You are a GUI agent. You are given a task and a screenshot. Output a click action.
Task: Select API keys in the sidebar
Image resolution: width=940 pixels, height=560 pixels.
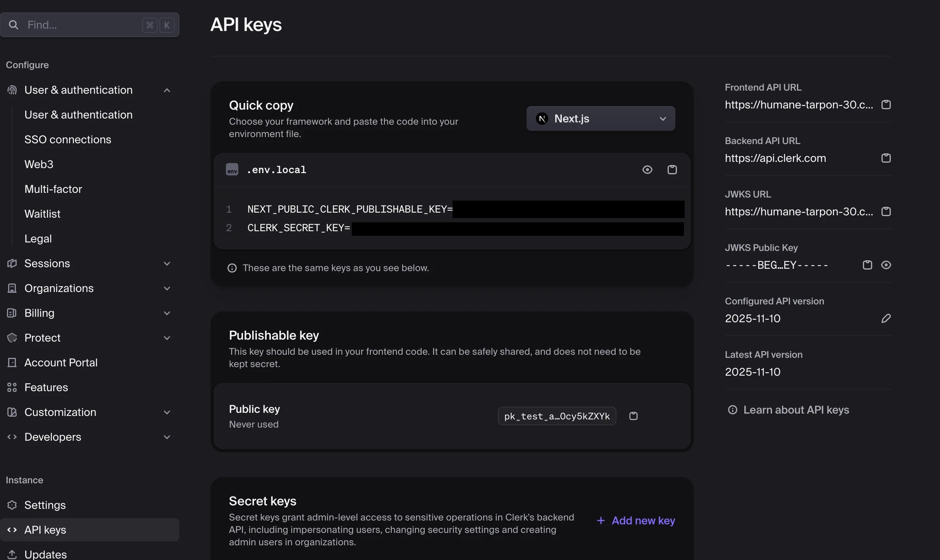[90, 530]
